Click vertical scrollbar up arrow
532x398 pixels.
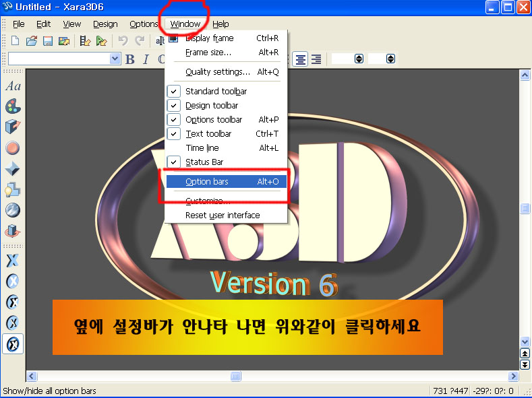click(x=525, y=75)
